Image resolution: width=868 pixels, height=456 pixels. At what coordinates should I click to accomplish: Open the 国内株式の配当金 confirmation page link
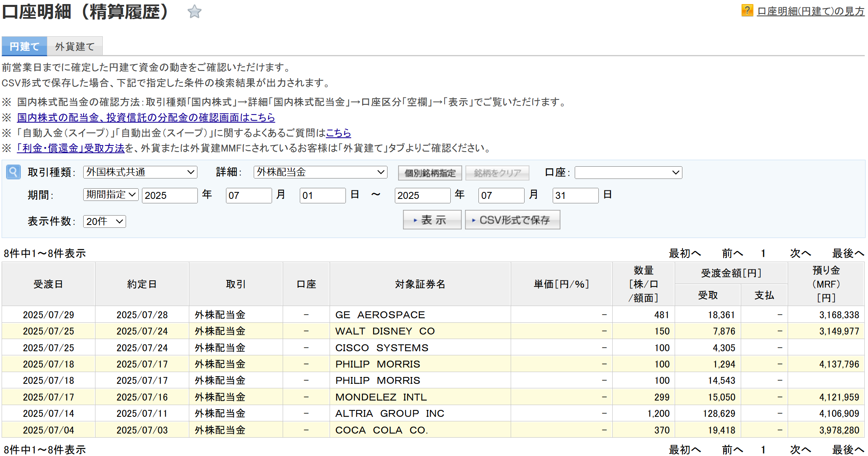pyautogui.click(x=146, y=117)
